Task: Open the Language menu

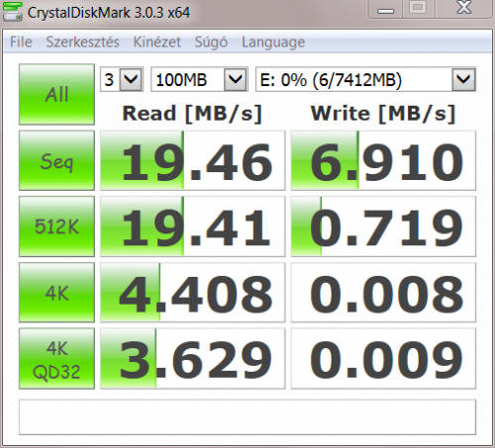Action: click(x=273, y=42)
